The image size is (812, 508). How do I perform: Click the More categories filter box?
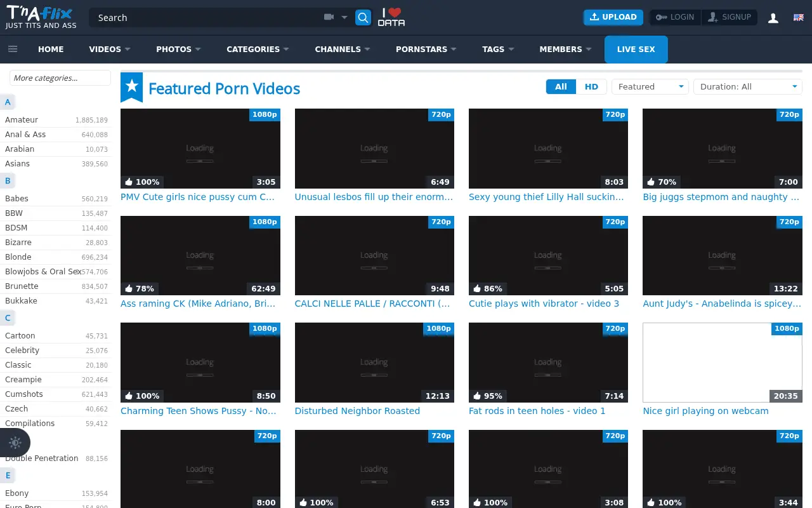coord(60,78)
